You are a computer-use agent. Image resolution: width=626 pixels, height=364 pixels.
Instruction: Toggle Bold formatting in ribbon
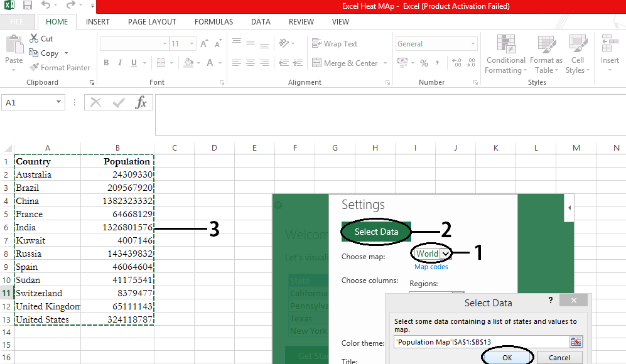(x=106, y=63)
